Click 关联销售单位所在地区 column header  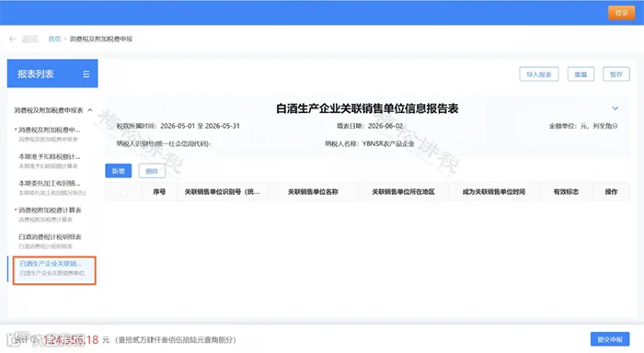coord(403,192)
